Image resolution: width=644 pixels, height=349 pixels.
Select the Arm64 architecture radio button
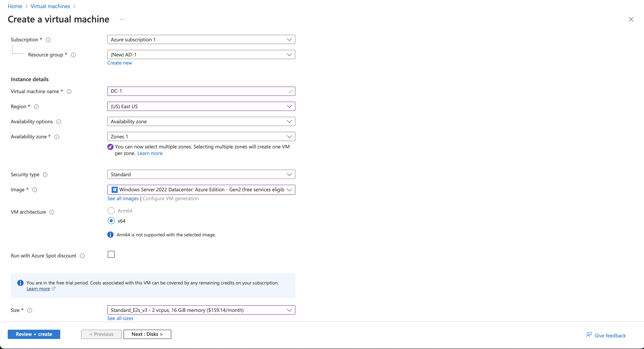tap(111, 211)
